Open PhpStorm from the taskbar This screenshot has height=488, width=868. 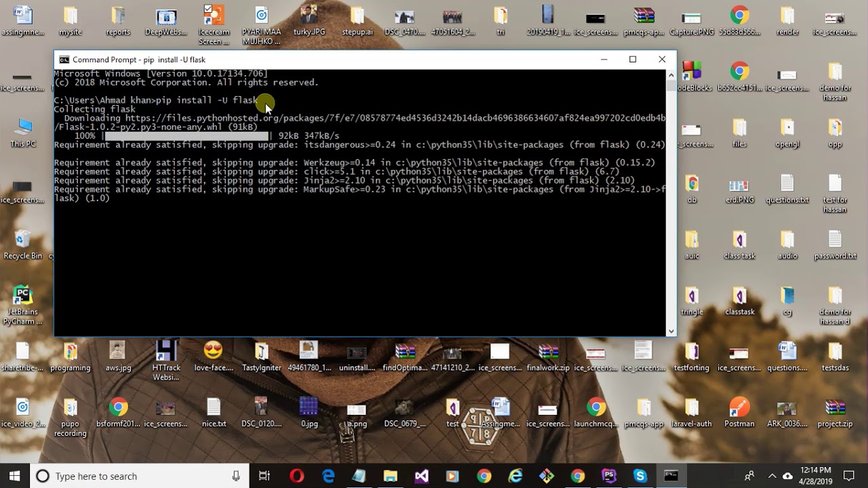(609, 476)
